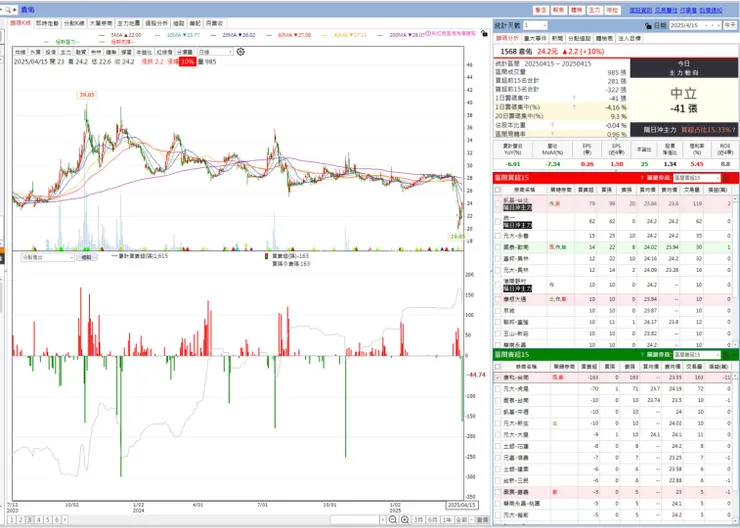740x528 pixels.
Task: Tick checkbox for broker 凱基-台北
Action: coord(497,204)
